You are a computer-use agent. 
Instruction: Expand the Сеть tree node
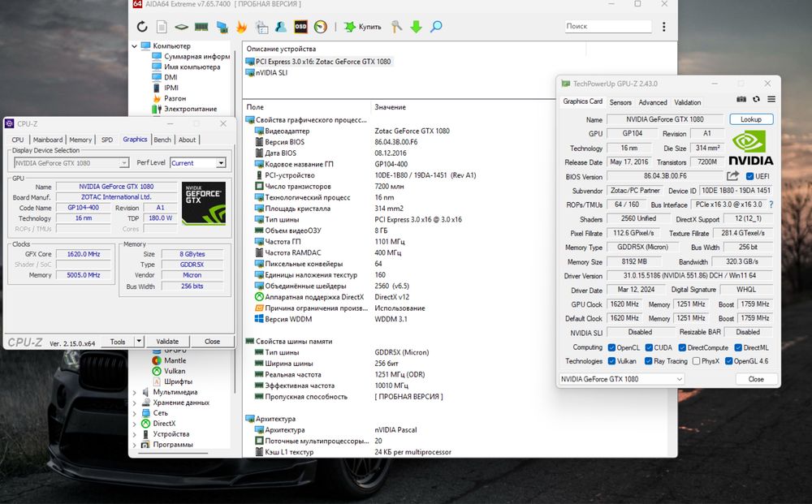[x=135, y=413]
